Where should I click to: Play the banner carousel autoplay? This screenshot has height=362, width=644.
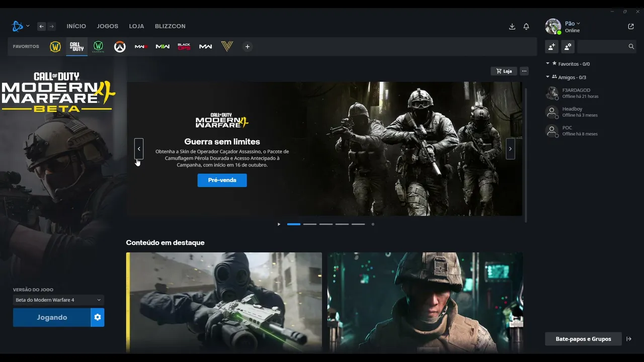[279, 224]
